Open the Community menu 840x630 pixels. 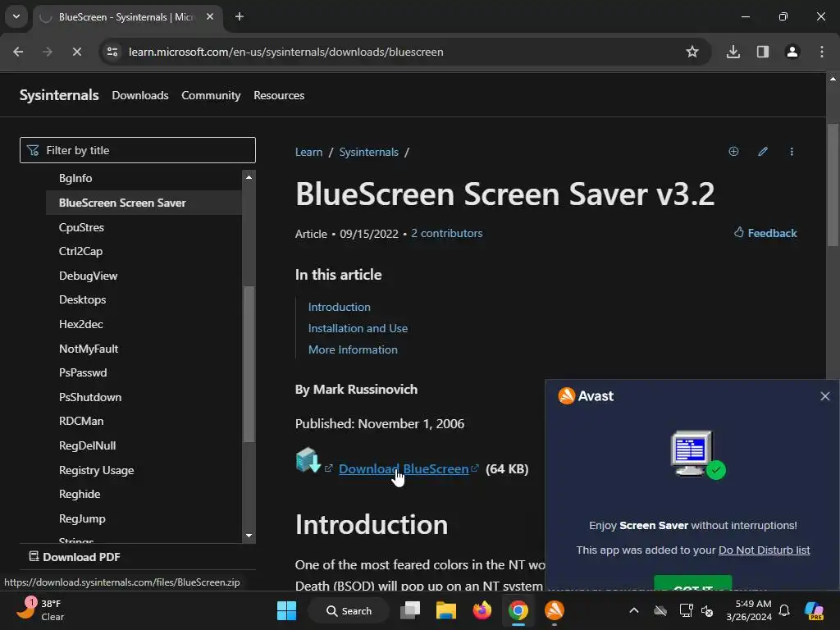pos(211,95)
